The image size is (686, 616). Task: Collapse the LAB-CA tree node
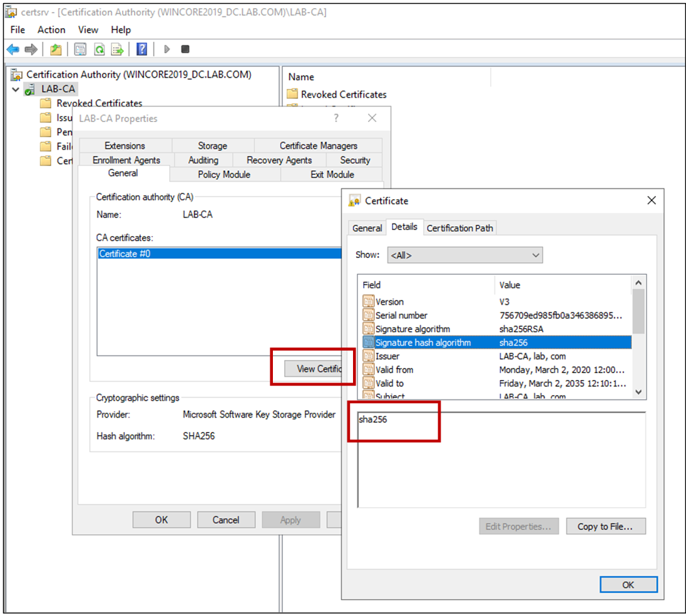pyautogui.click(x=16, y=89)
